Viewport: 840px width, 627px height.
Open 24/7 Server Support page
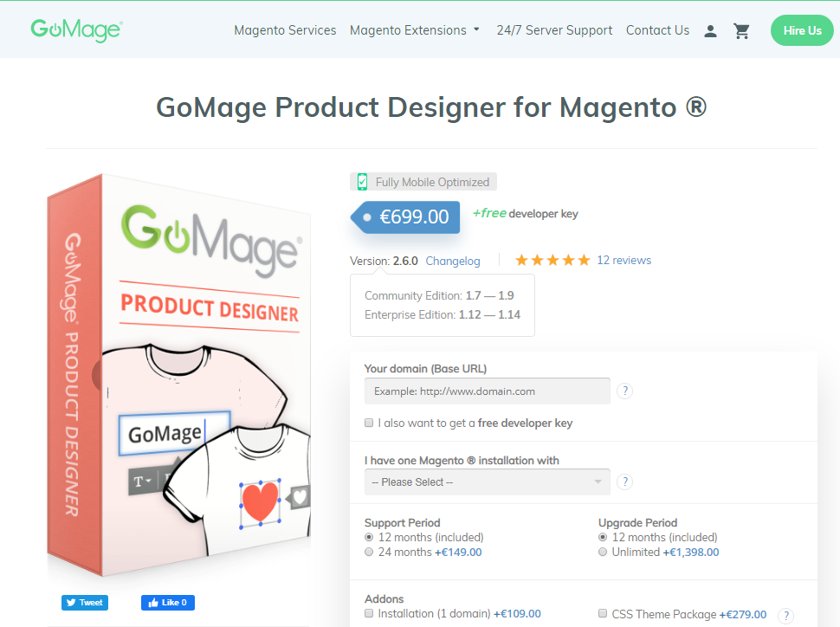[554, 30]
